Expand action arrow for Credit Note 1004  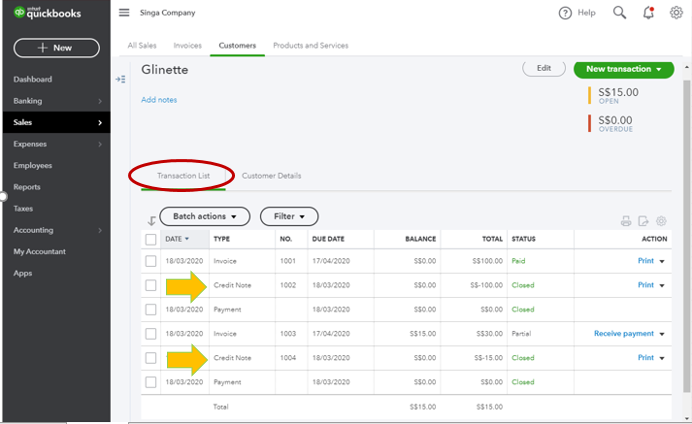662,358
